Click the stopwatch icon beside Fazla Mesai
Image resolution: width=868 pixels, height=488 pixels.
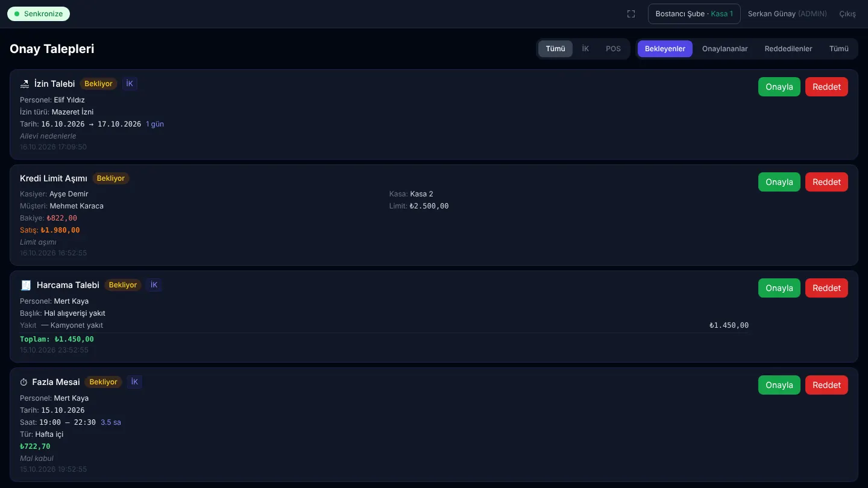24,382
